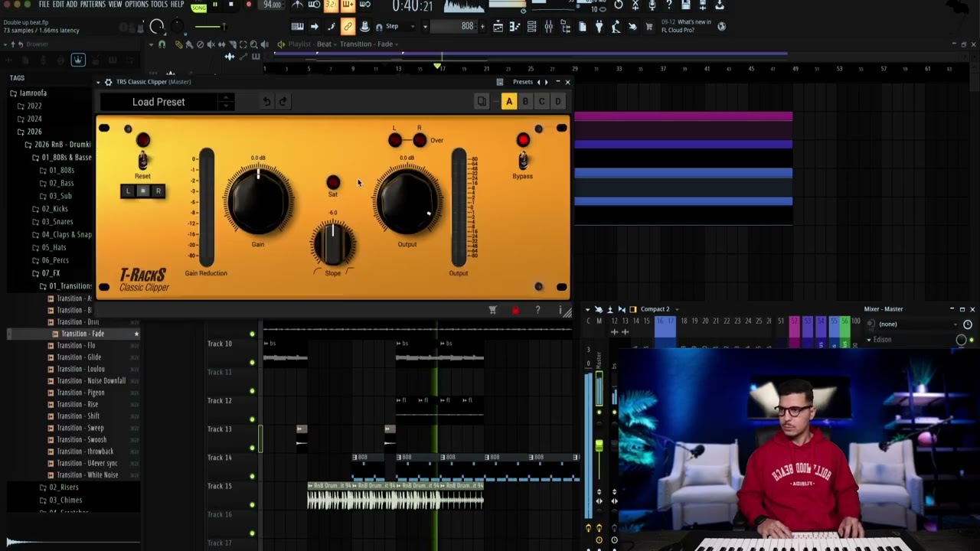Open the TOOLS menu
Screen dimensions: 980x551
coord(159,5)
